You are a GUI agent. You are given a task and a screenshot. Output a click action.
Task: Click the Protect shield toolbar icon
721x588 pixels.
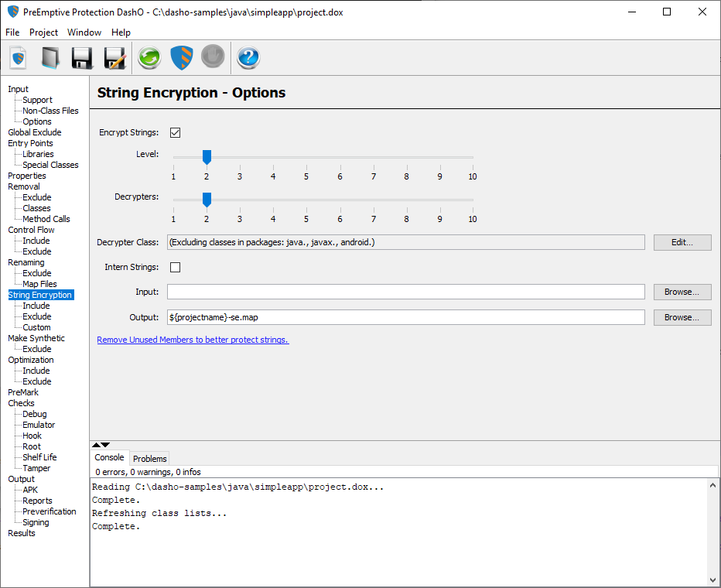[182, 58]
